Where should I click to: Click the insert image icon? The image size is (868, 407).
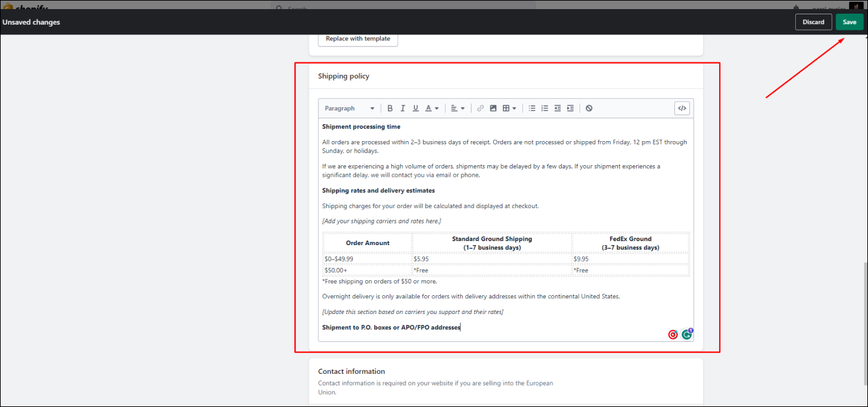pyautogui.click(x=493, y=109)
